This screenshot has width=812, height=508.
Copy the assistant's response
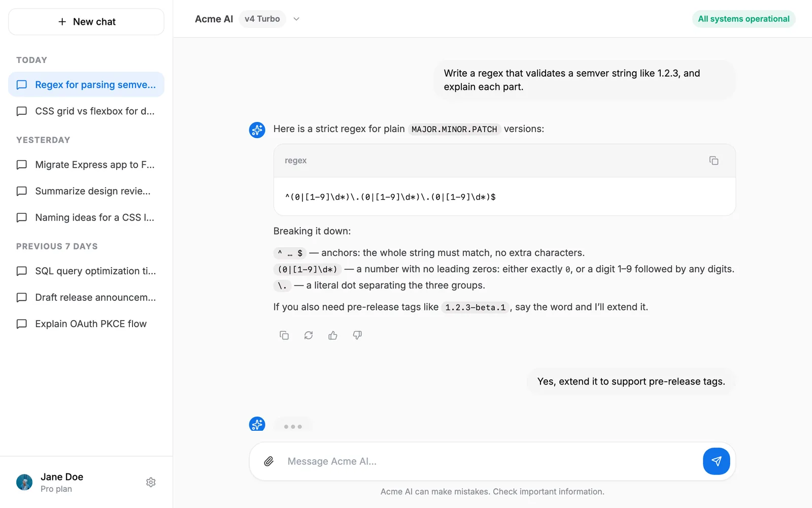[x=284, y=335]
